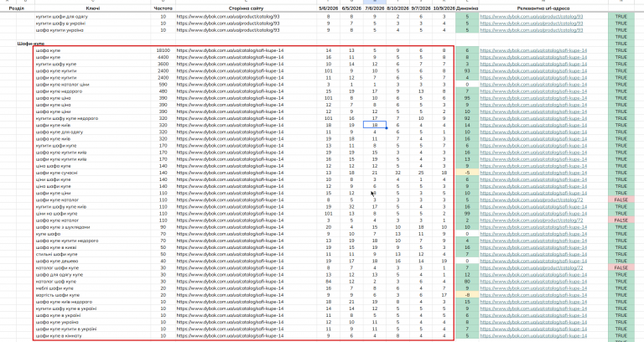
Task: Select the 'Динаміка' header cell
Action: click(467, 8)
